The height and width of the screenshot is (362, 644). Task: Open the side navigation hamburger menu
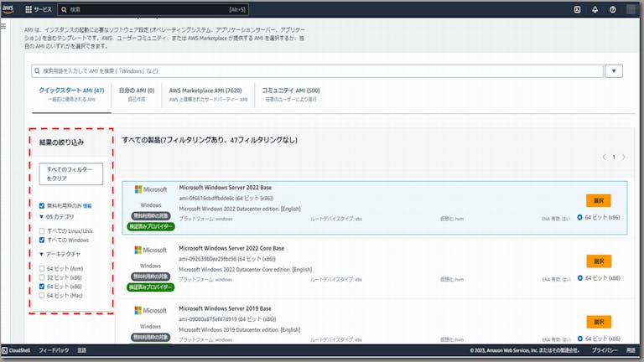pyautogui.click(x=3, y=26)
